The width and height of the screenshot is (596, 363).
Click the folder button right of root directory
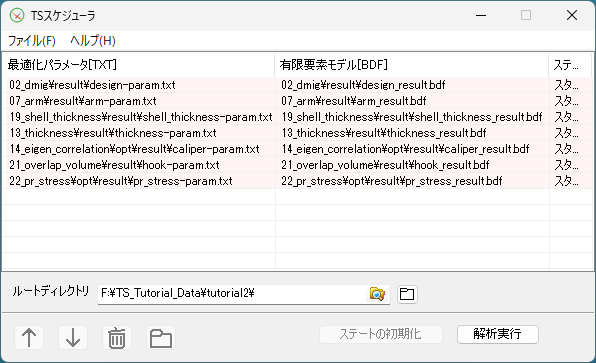407,294
